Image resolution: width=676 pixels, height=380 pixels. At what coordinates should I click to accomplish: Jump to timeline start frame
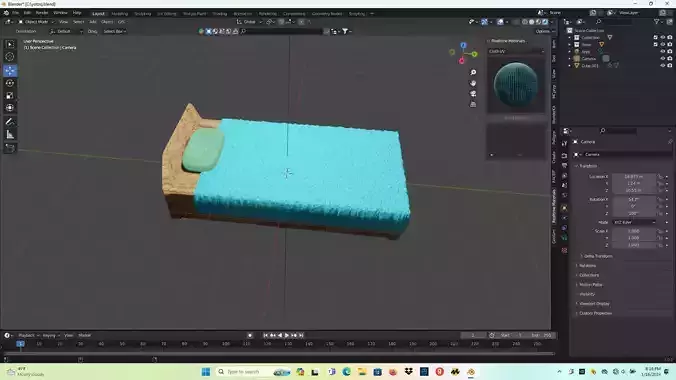[266, 335]
